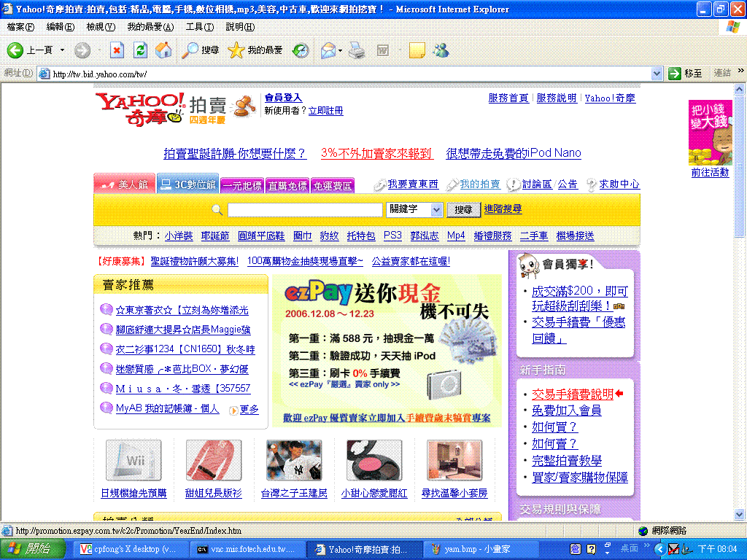The width and height of the screenshot is (747, 560).
Task: Click the Wii product thumbnail
Action: tap(133, 460)
